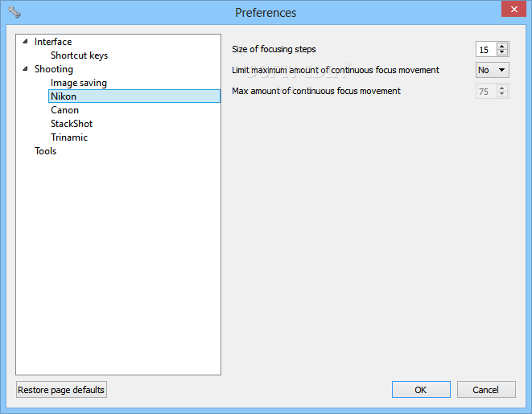Select the Interface tree item
This screenshot has width=532, height=414.
point(53,42)
